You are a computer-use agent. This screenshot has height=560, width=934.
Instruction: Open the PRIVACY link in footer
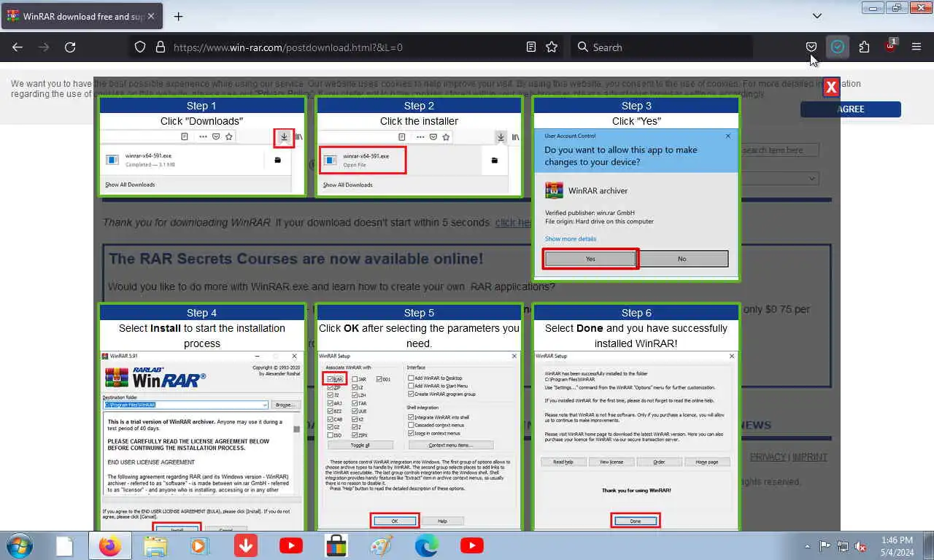[768, 457]
